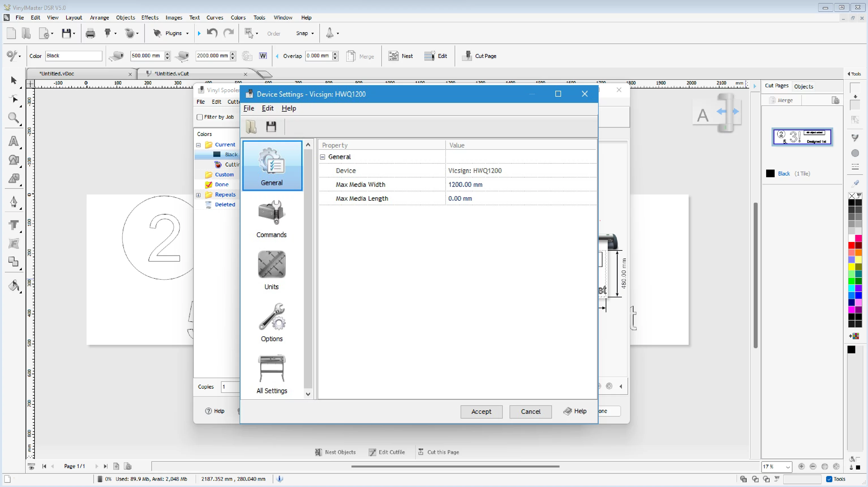
Task: Click the W weed toggle icon
Action: (263, 56)
